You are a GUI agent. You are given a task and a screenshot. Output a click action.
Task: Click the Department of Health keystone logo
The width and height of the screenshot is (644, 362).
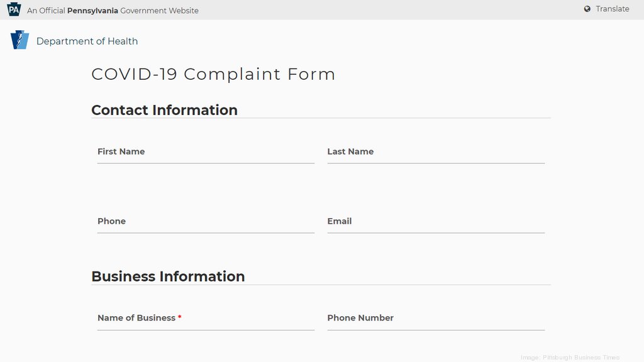20,40
